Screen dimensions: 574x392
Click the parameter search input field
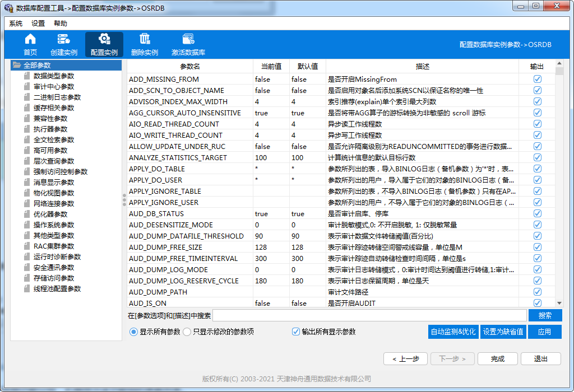tap(369, 316)
